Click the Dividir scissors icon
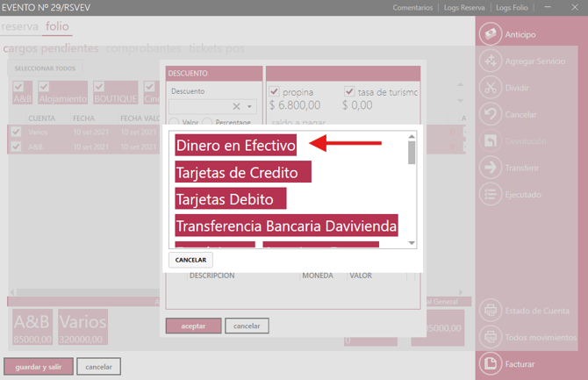 coord(490,88)
